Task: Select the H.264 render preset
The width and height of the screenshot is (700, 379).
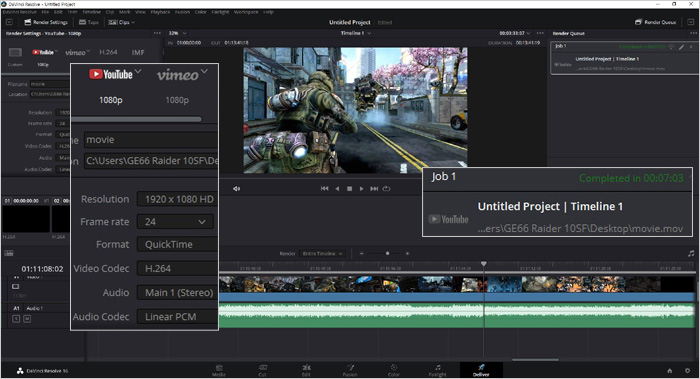Action: [x=108, y=52]
